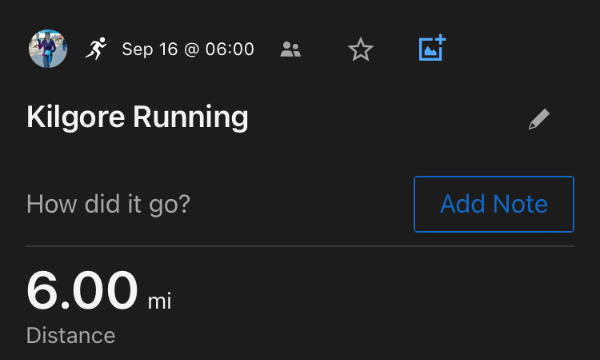Click the Sep 16 @ 06:00 timestamp
This screenshot has height=360, width=600.
(x=188, y=49)
